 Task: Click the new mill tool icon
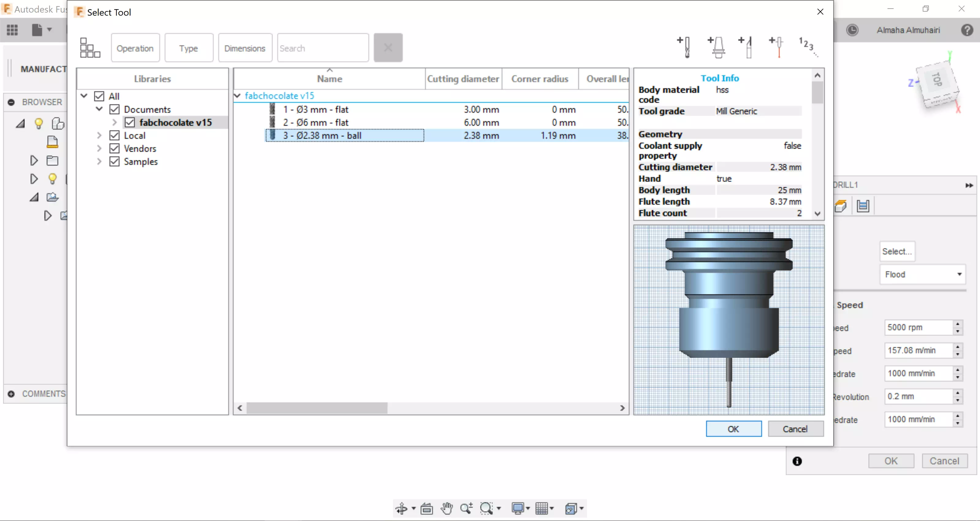[x=684, y=47]
